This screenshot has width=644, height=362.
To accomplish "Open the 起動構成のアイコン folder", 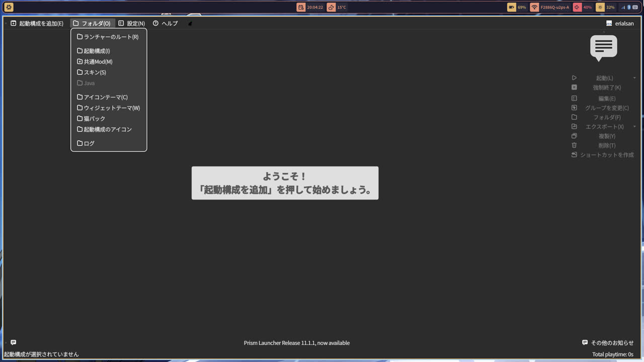I will point(108,129).
